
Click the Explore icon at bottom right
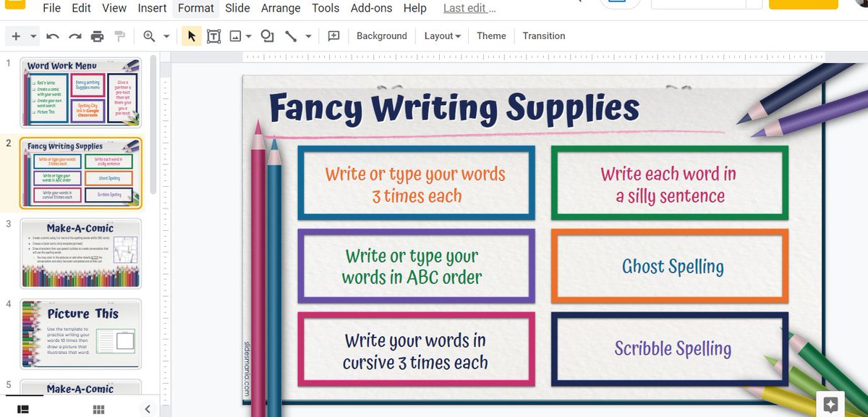tap(830, 404)
